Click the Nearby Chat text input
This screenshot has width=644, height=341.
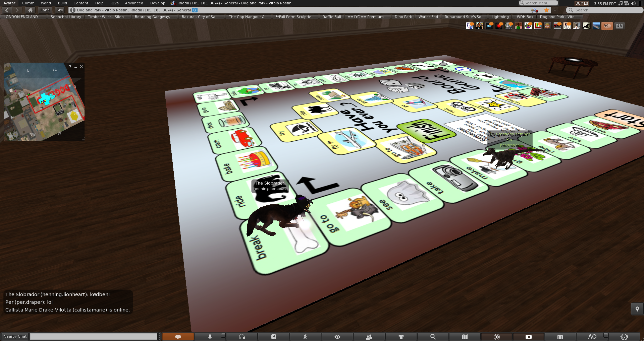tap(94, 336)
